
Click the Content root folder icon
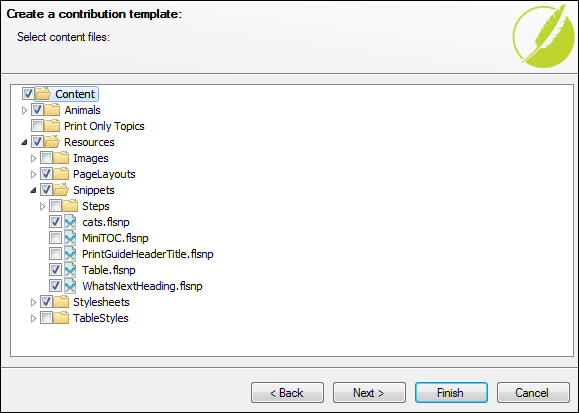tap(43, 94)
